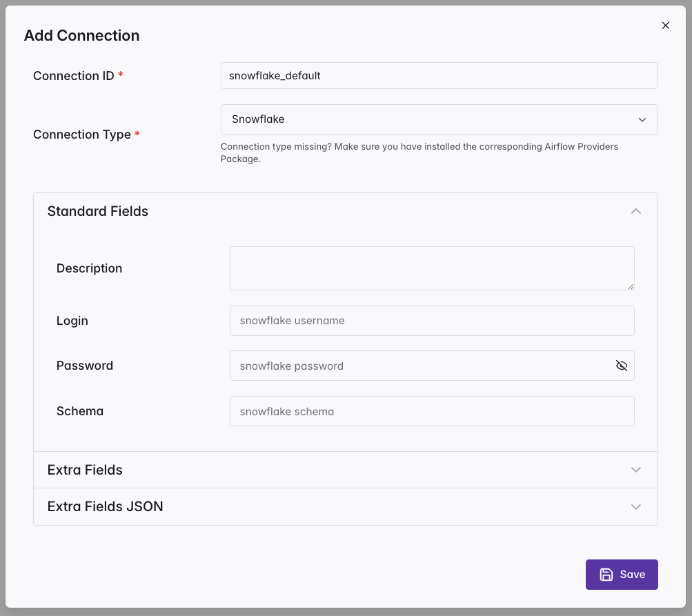The image size is (692, 616).
Task: Expand the Extra Fields section
Action: [346, 470]
